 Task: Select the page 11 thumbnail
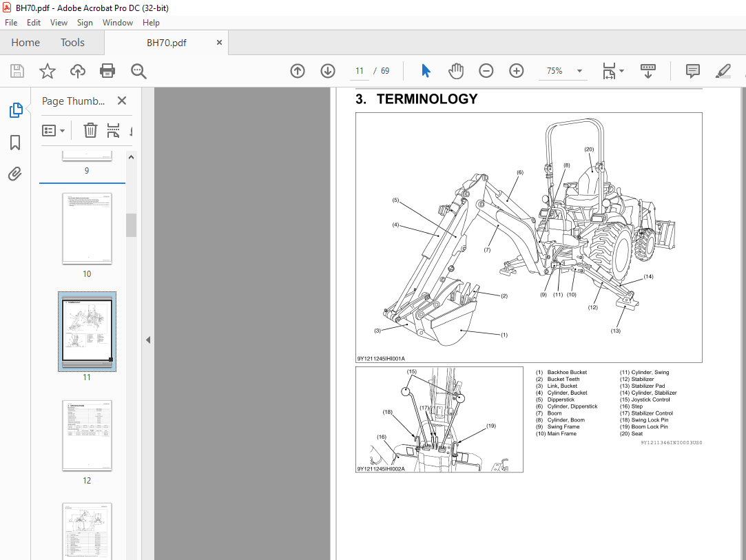point(87,331)
